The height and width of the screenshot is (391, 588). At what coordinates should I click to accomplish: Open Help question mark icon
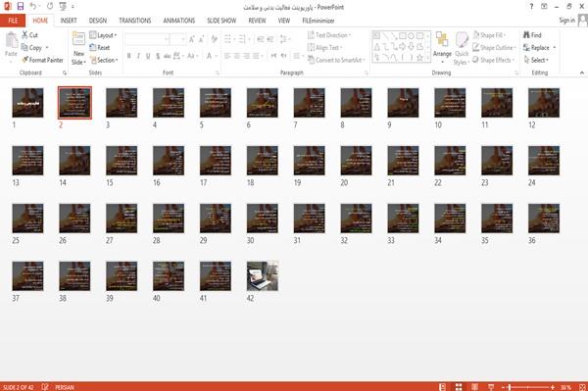pos(531,7)
